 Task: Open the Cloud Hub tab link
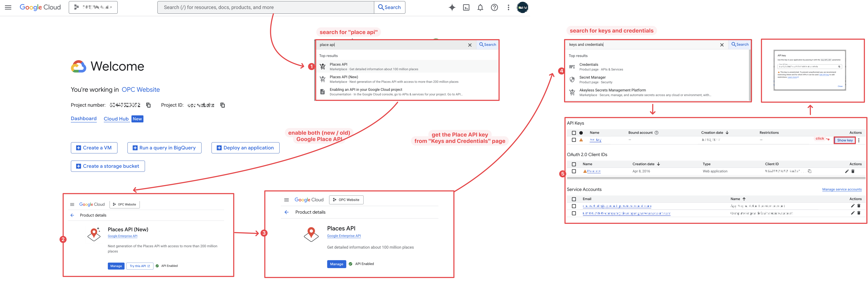click(116, 119)
